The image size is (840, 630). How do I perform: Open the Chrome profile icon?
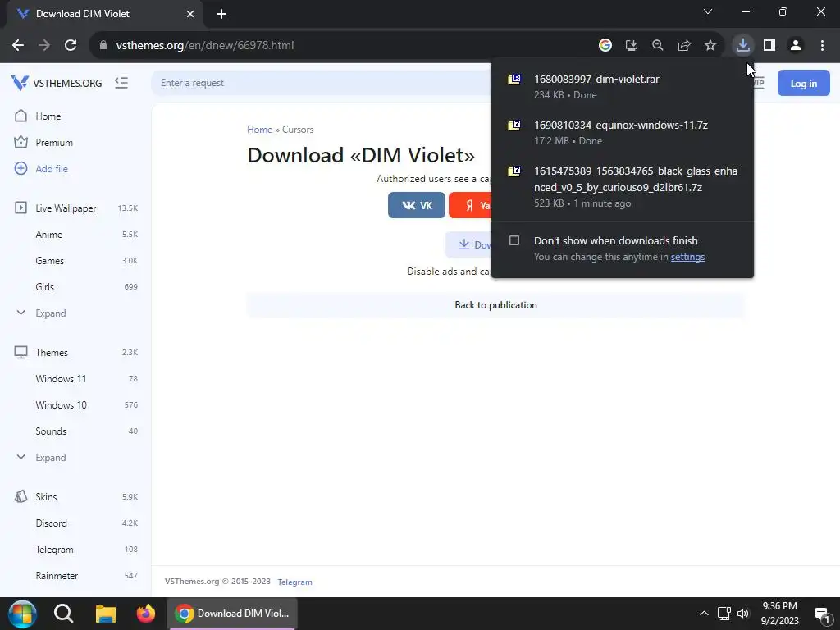click(x=796, y=46)
